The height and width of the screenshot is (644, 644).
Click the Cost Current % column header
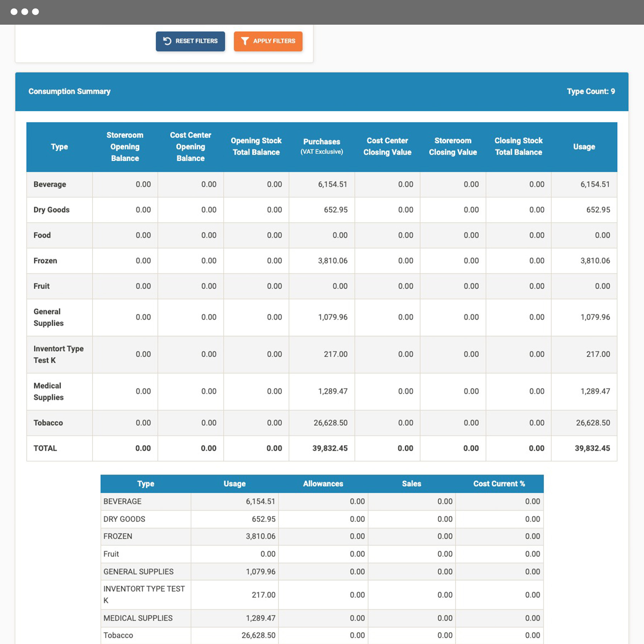499,483
